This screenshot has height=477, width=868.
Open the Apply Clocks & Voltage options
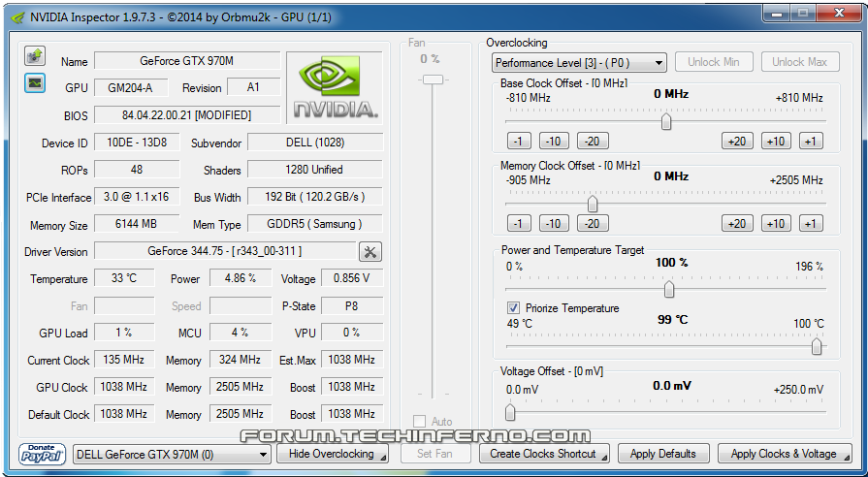(x=847, y=459)
